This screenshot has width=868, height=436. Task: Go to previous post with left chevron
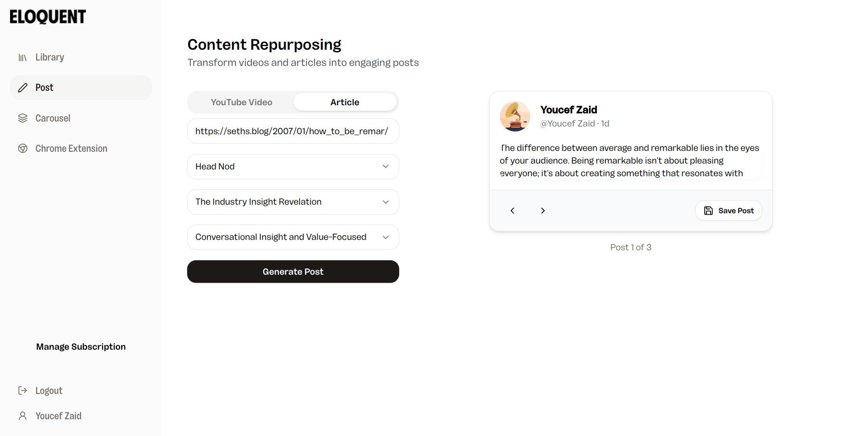pyautogui.click(x=512, y=211)
